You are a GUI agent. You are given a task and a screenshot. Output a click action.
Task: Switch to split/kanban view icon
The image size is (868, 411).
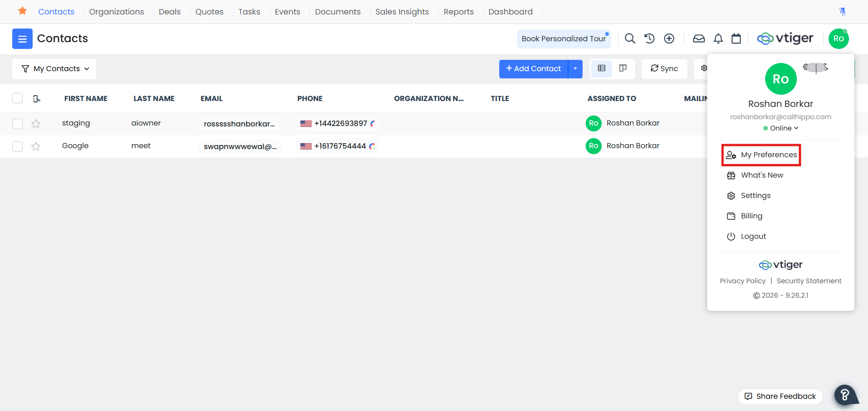coord(623,68)
